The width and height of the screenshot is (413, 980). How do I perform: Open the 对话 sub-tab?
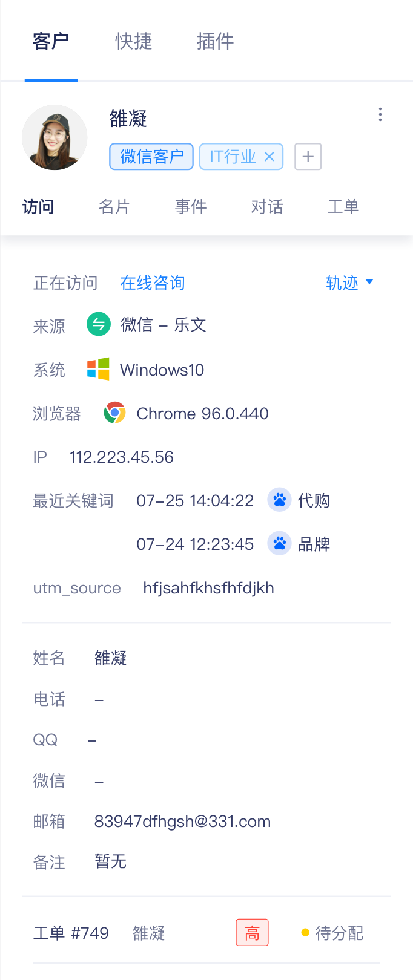[267, 207]
